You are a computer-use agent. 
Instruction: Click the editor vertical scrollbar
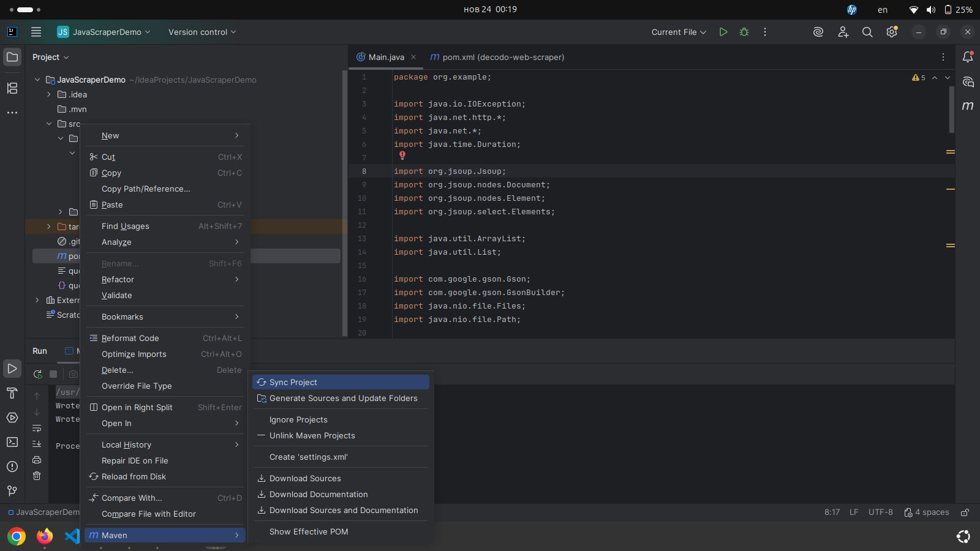[x=951, y=109]
